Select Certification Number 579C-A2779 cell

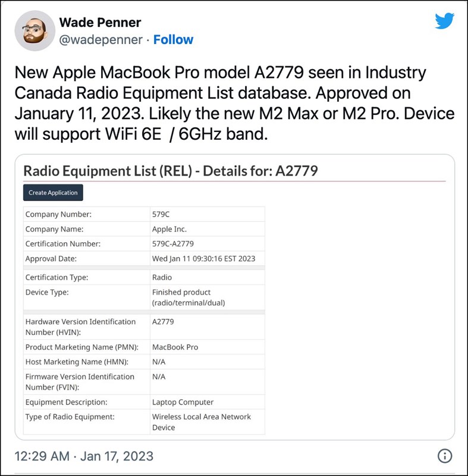pos(208,244)
